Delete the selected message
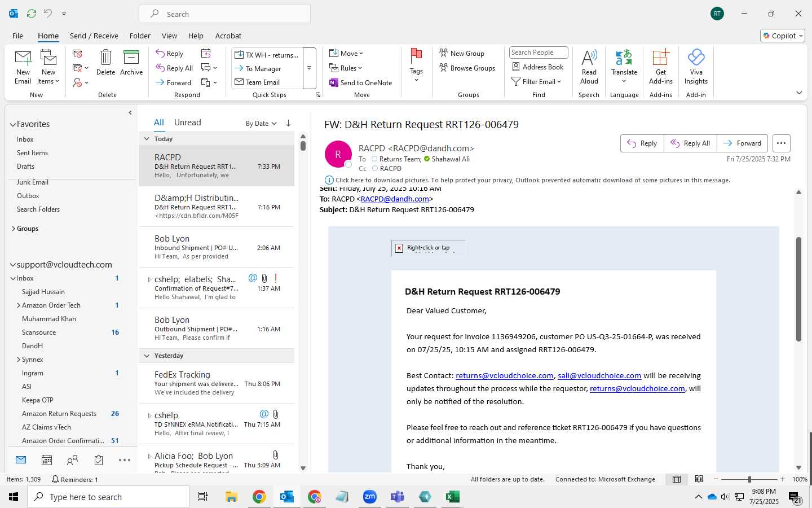This screenshot has width=812, height=508. 105,62
